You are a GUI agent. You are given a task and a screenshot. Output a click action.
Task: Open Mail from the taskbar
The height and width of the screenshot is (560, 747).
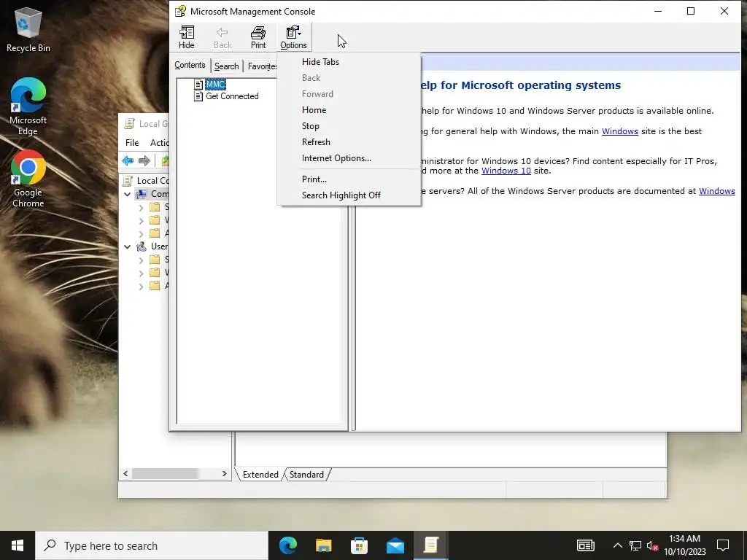click(x=395, y=545)
